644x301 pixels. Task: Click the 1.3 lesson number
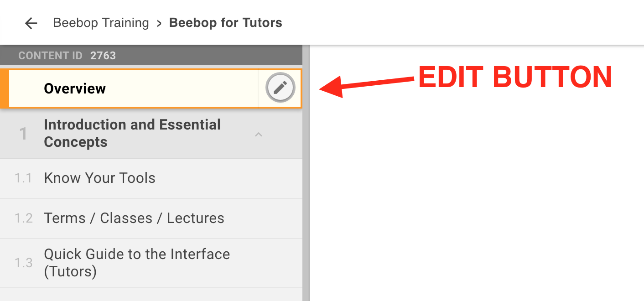23,263
